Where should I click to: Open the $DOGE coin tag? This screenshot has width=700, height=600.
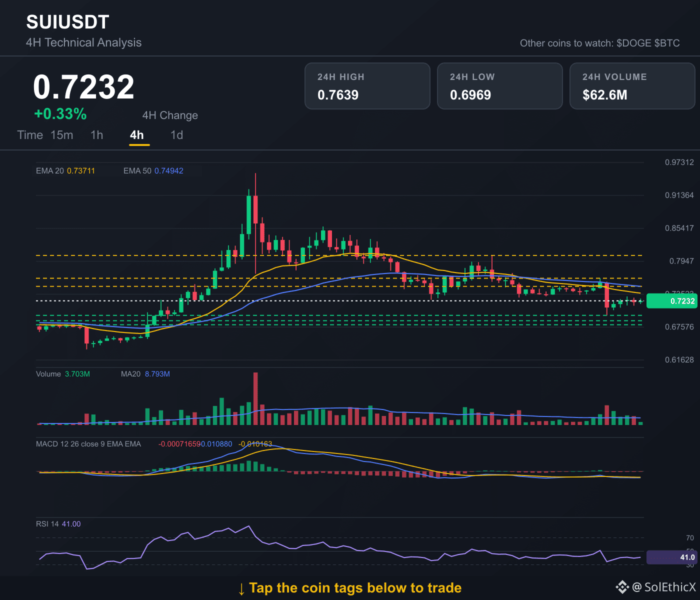[x=633, y=43]
